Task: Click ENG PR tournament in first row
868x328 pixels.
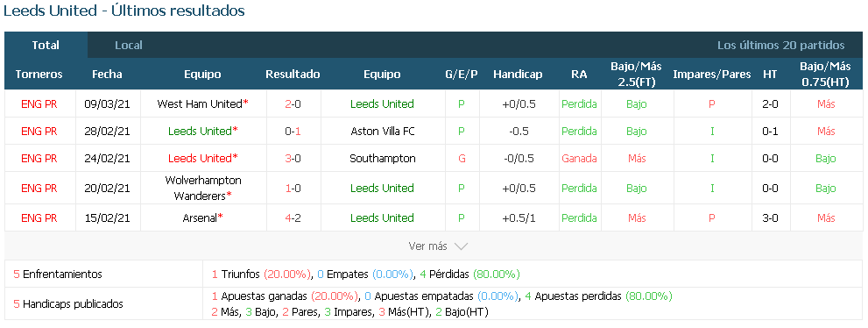Action: [x=39, y=103]
